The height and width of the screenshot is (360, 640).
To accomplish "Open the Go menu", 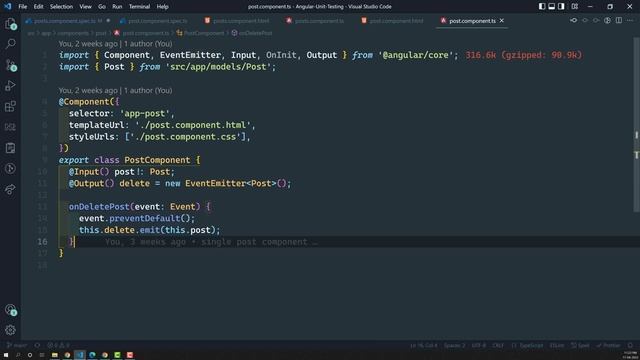I will pos(102,7).
